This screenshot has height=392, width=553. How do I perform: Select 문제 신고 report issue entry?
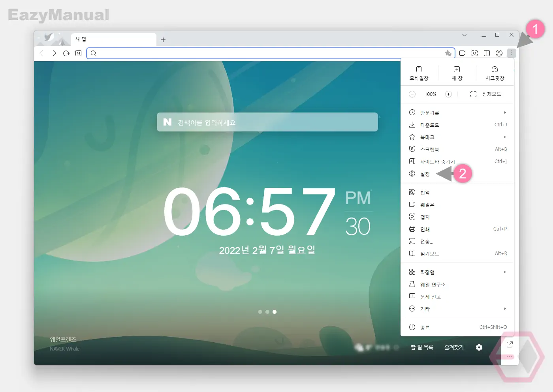pos(457,297)
